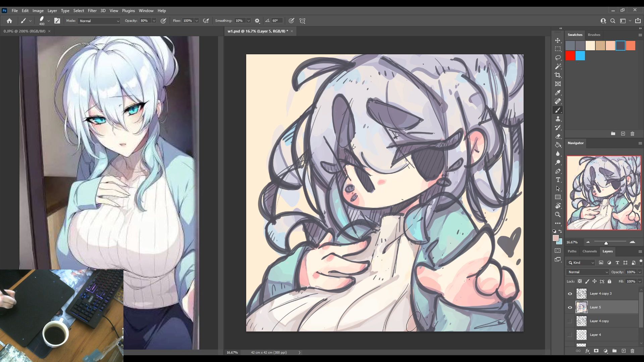Toggle lock image pixels brush icon
644x362 pixels.
[x=587, y=281]
